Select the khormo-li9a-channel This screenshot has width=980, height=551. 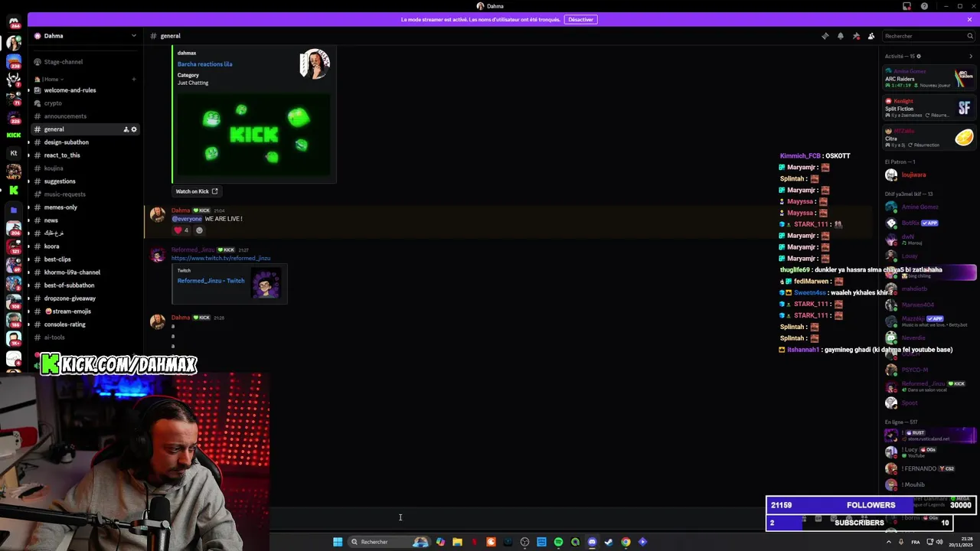[x=85, y=272]
